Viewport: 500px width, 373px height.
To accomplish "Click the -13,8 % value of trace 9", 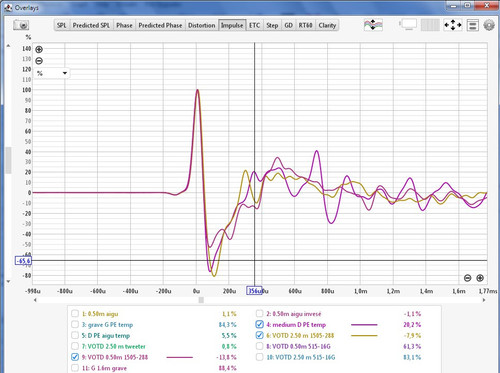I will pyautogui.click(x=226, y=357).
